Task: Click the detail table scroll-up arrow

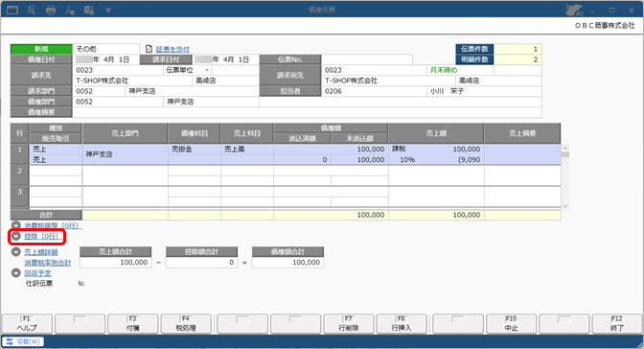Action: tap(565, 149)
